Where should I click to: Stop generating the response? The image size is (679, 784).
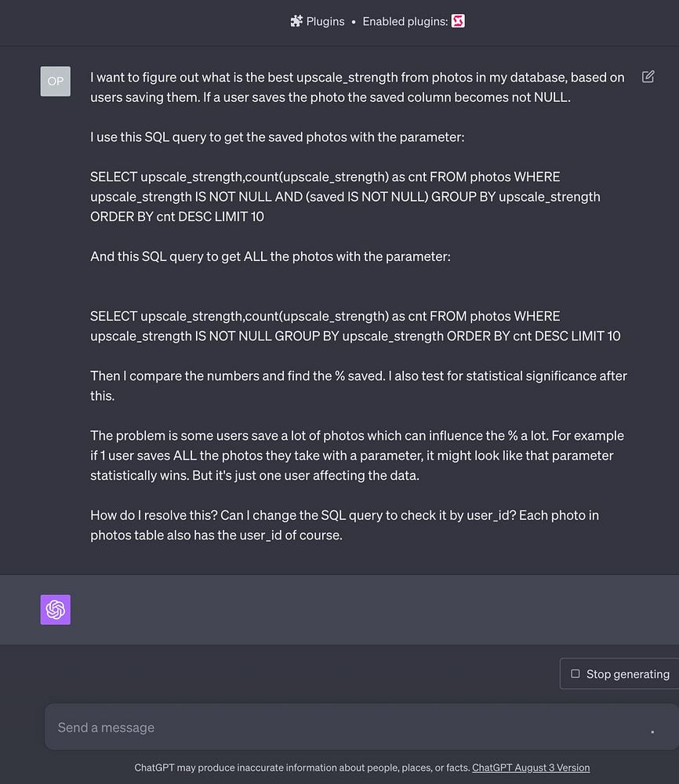point(620,673)
